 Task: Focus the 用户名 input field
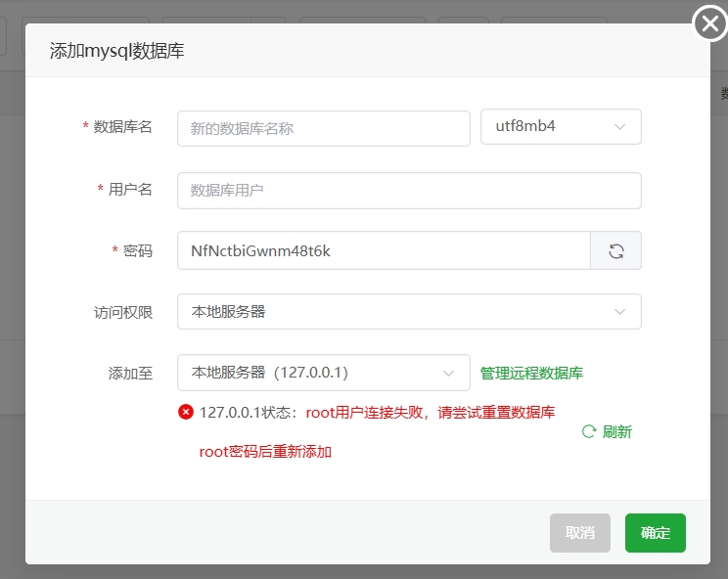pyautogui.click(x=409, y=191)
